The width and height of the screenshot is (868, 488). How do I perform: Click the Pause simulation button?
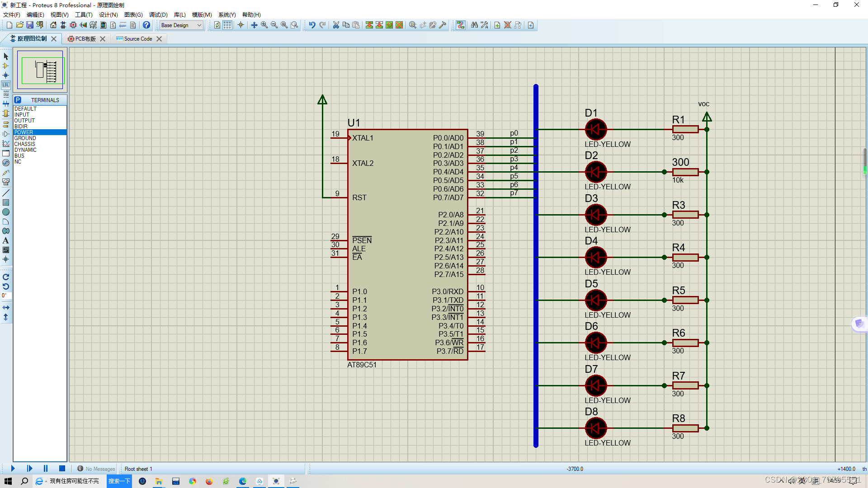[45, 469]
